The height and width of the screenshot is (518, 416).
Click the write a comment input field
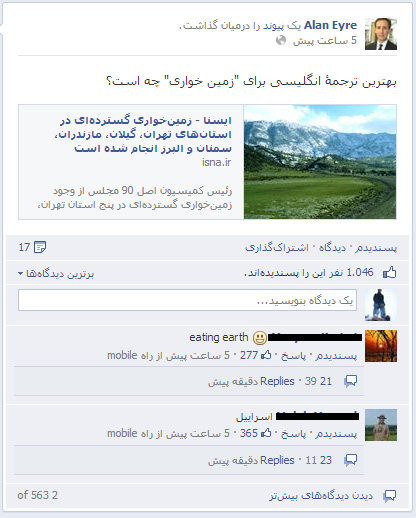pos(187,300)
